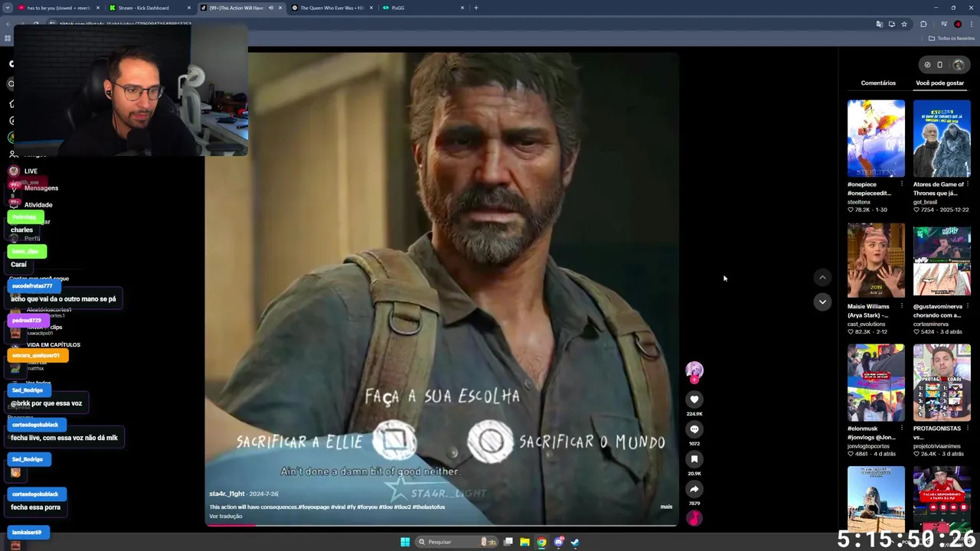Image resolution: width=980 pixels, height=551 pixels.
Task: Open the phone icon in top-right pill
Action: [x=940, y=65]
